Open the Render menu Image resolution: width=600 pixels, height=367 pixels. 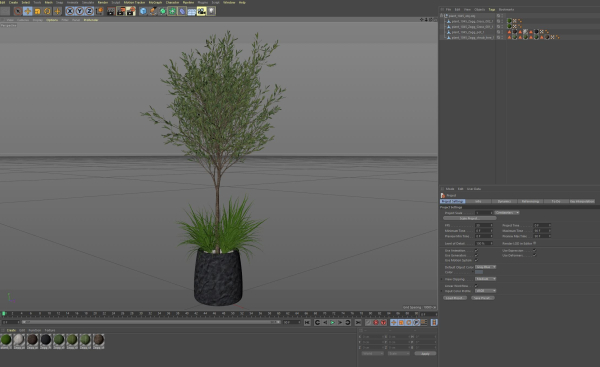[103, 2]
